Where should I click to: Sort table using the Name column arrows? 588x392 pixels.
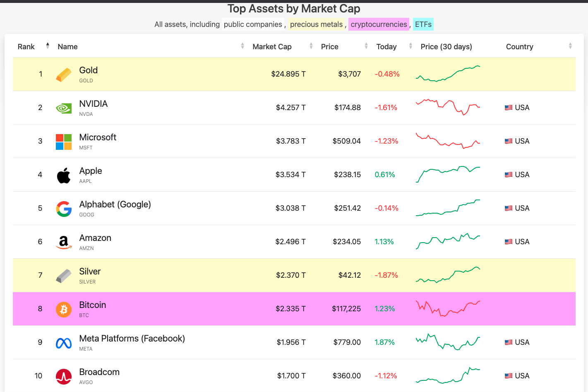[242, 46]
